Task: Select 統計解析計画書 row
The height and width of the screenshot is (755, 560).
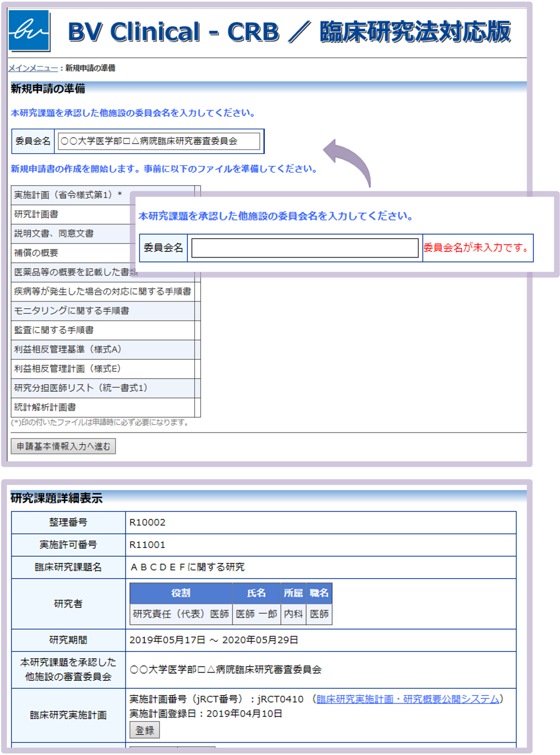Action: [106, 407]
